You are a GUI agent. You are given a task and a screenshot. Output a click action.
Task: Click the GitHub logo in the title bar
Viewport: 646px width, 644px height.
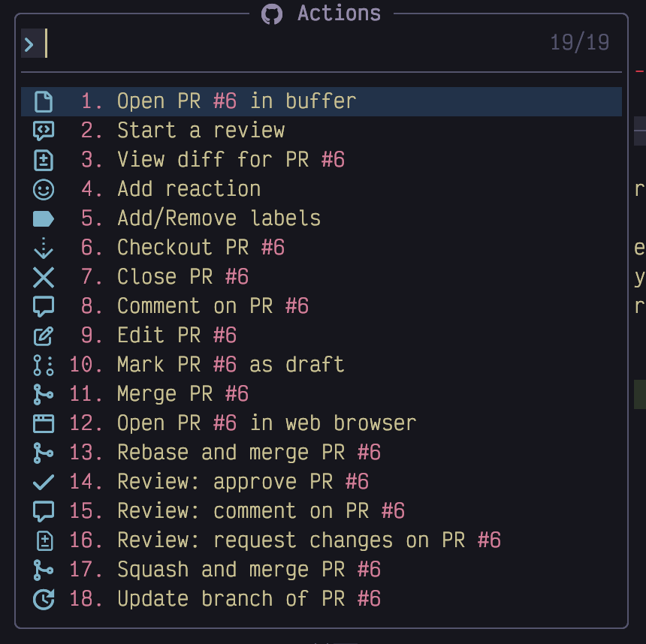(270, 14)
